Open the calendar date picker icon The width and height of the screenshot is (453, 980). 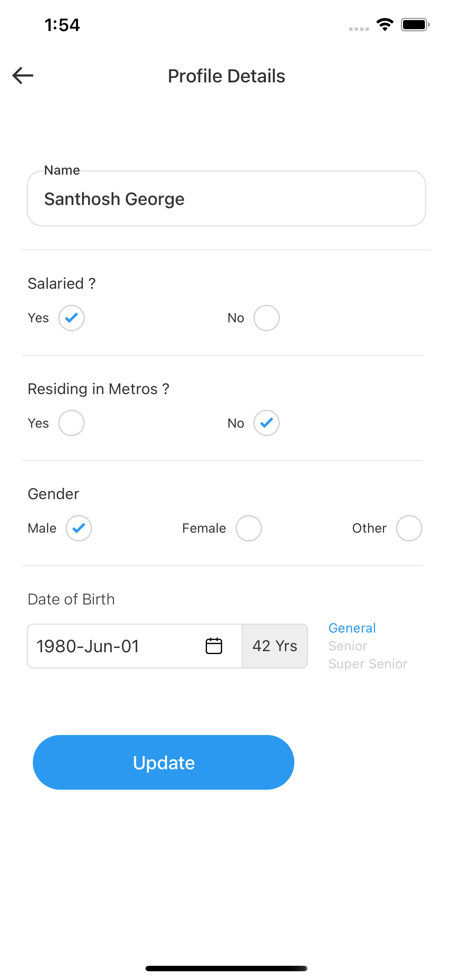click(214, 646)
